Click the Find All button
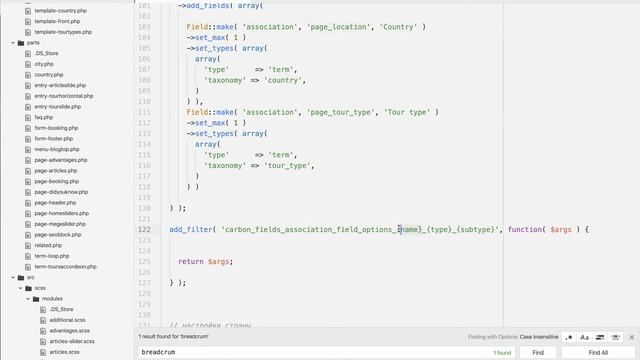 pos(598,352)
